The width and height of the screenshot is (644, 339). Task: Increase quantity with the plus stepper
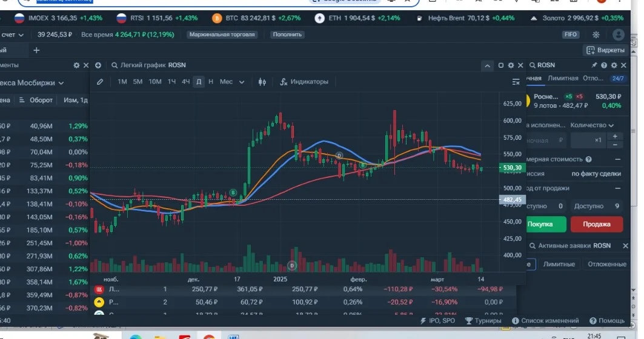(x=615, y=136)
